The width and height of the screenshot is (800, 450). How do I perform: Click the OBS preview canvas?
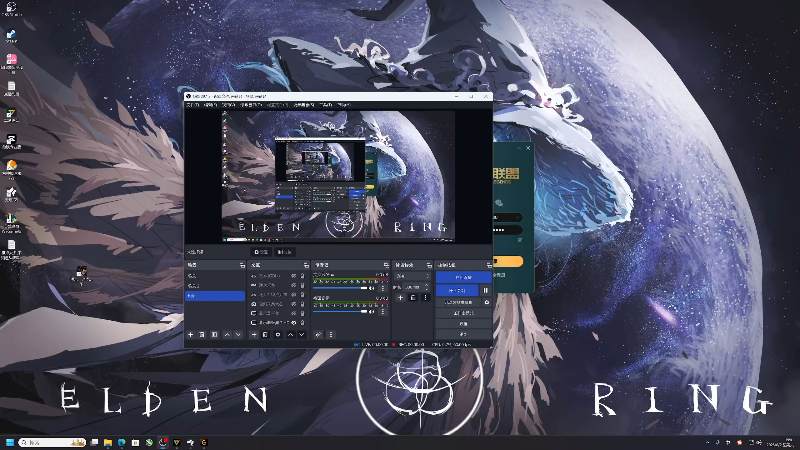click(338, 176)
